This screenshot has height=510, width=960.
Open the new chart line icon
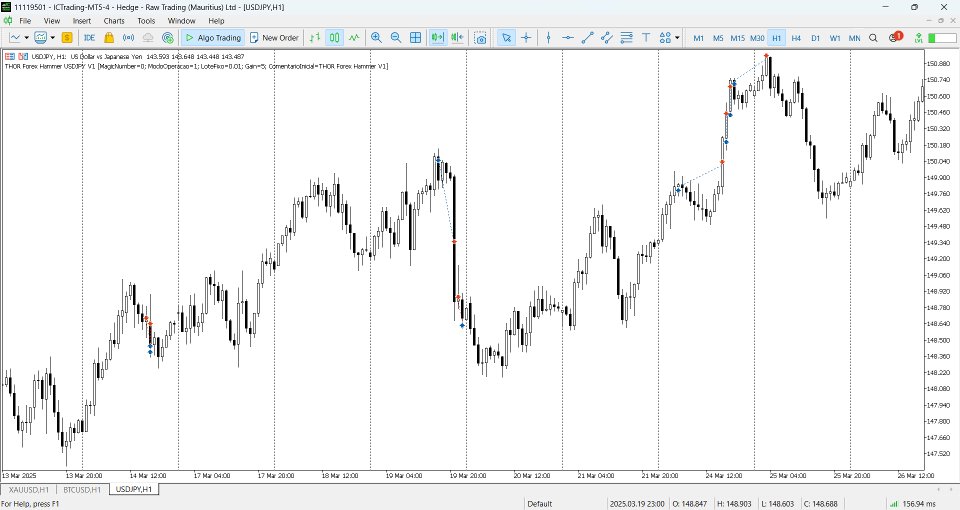click(15, 37)
